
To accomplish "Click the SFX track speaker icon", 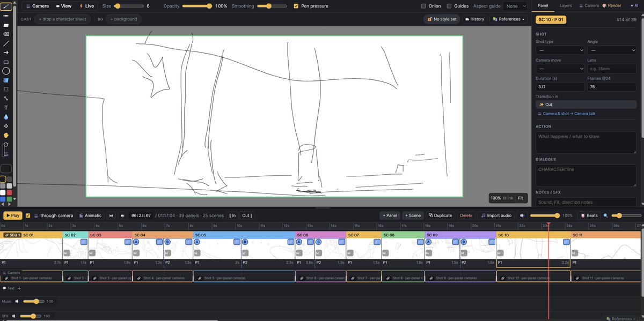I will point(14,316).
